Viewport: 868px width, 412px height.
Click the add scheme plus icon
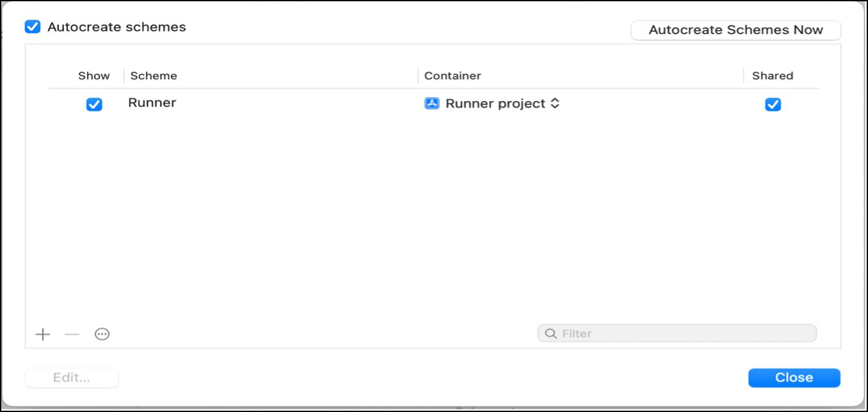point(43,334)
